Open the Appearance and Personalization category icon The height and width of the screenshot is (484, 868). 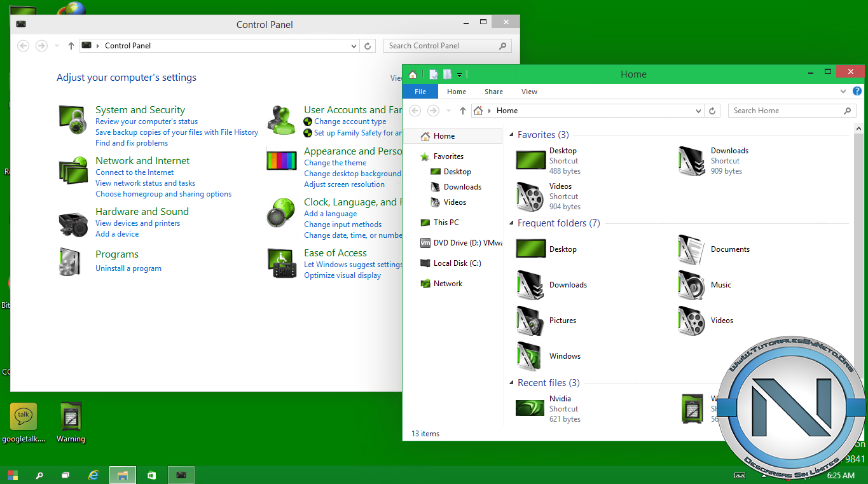[x=280, y=160]
